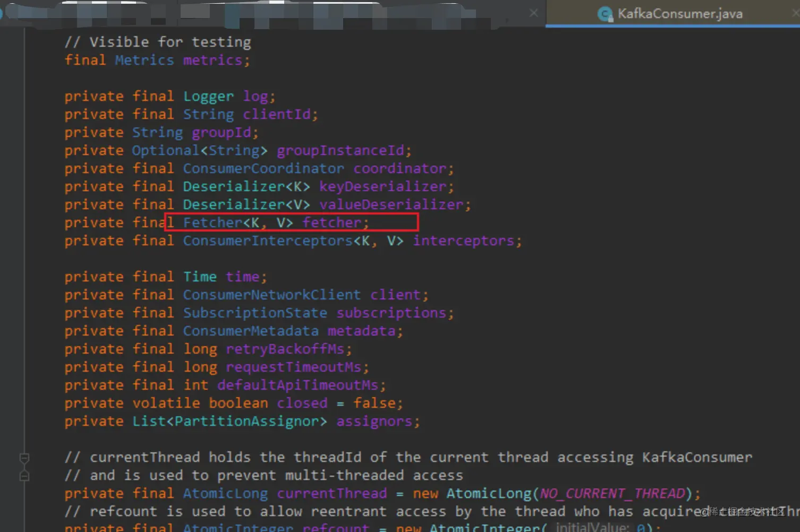Click the 'clientId' field name
The height and width of the screenshot is (532, 800).
[277, 114]
